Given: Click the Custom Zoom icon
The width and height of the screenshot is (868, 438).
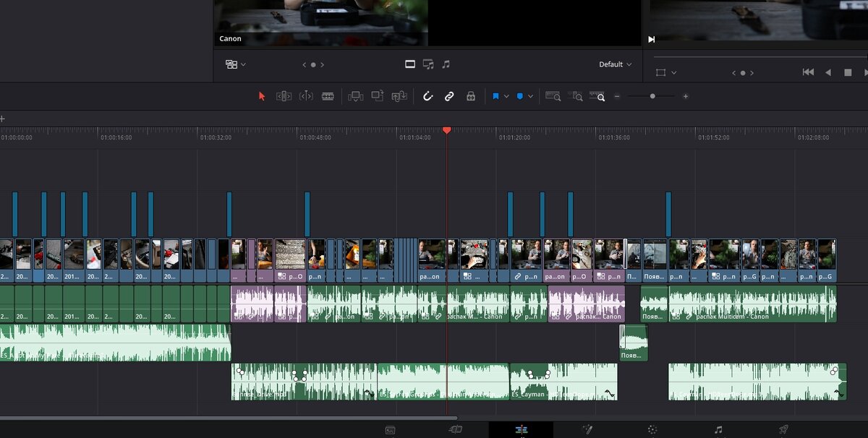Looking at the screenshot, I should [x=597, y=96].
